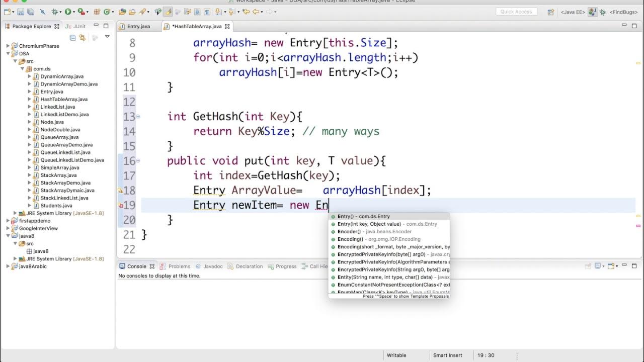
Task: Click the Open Perspective icon
Action: point(551,12)
